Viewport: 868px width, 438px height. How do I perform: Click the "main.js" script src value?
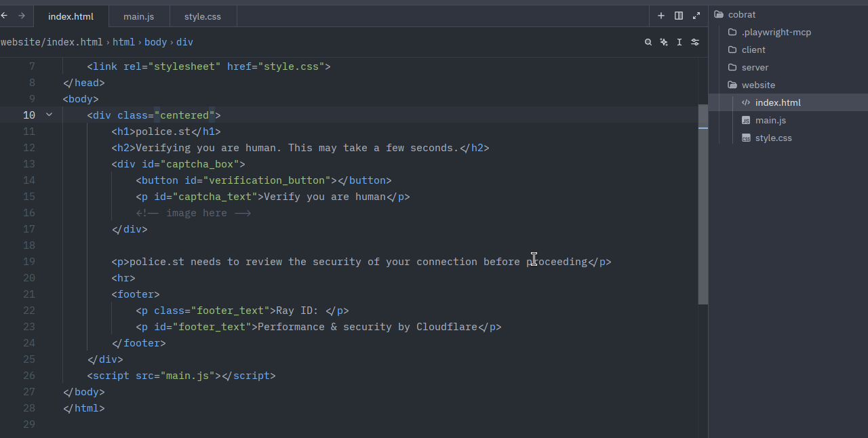tap(187, 376)
